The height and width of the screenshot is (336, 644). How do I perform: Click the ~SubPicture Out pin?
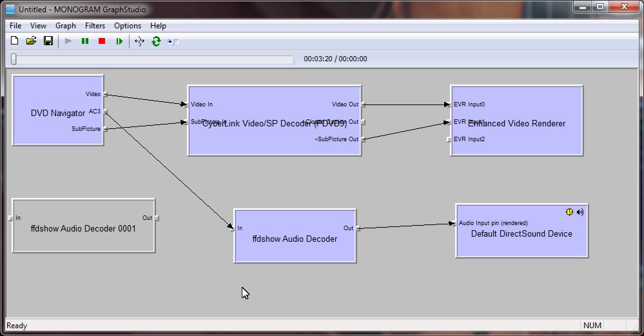point(364,139)
